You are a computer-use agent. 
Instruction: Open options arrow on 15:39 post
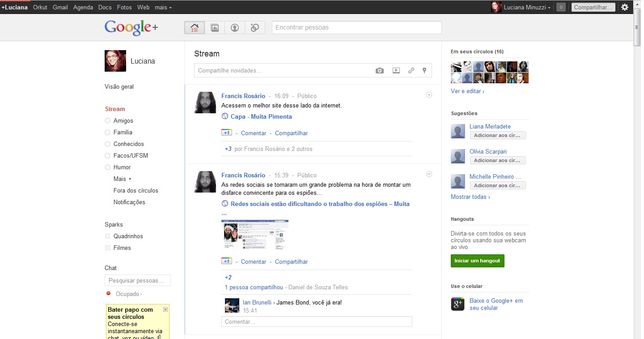pyautogui.click(x=429, y=174)
